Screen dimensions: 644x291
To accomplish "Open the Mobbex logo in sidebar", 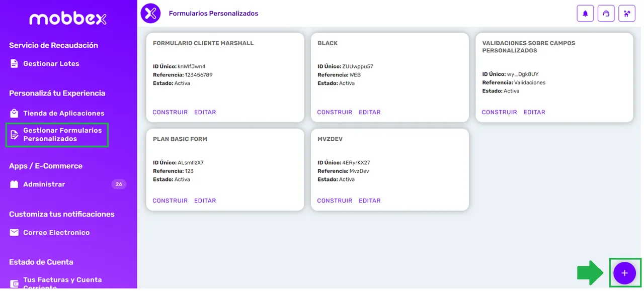I will (68, 19).
